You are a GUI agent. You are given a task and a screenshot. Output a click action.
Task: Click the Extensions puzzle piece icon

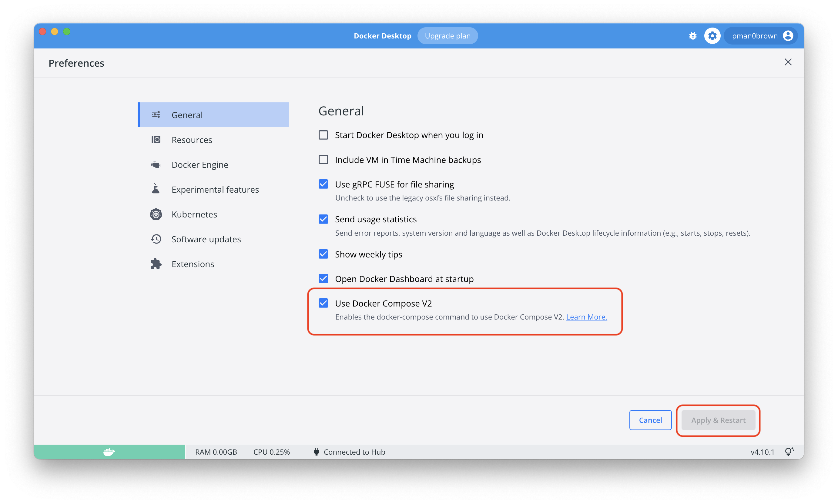(156, 264)
